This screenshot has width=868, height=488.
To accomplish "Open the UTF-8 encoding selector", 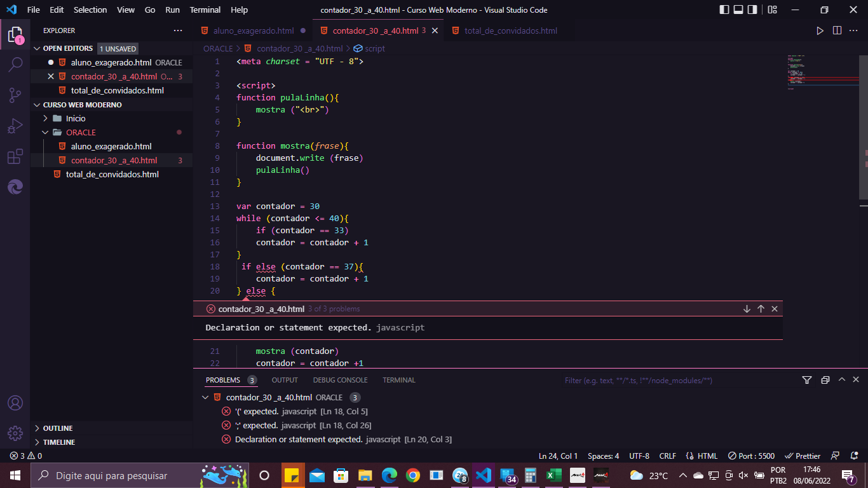I will [639, 456].
